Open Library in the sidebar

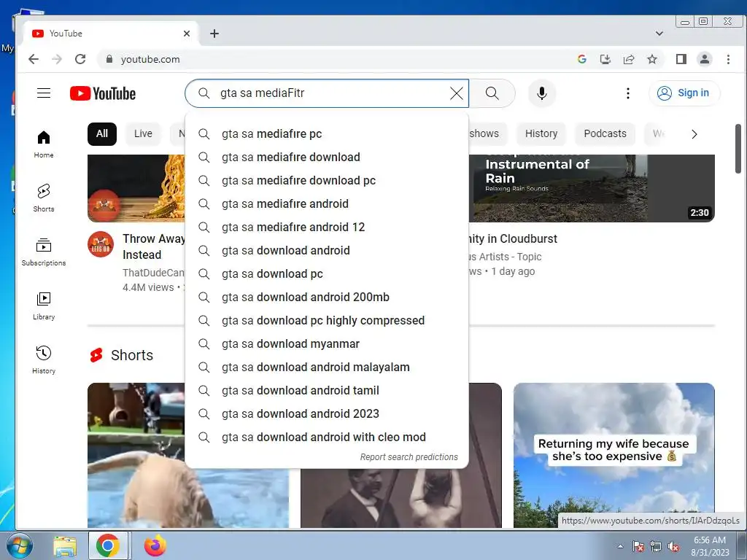pyautogui.click(x=44, y=306)
